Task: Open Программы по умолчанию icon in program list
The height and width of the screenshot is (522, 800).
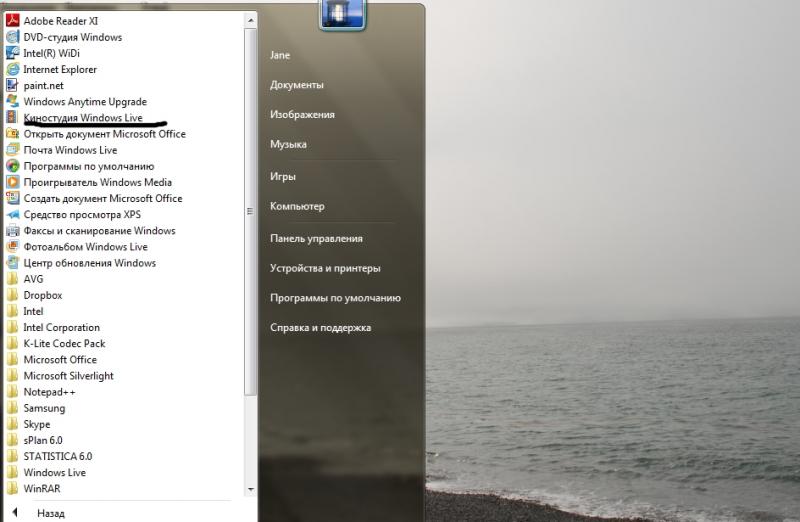Action: pyautogui.click(x=12, y=166)
